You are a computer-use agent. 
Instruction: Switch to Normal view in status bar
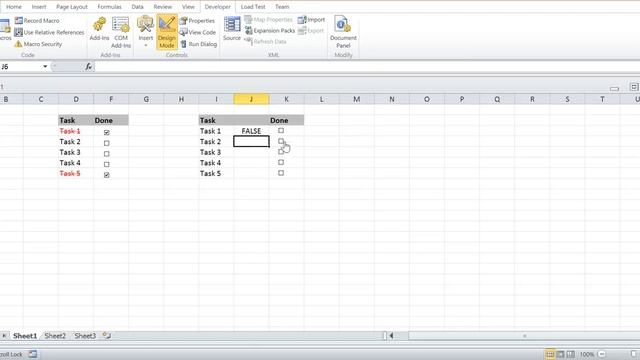point(550,354)
